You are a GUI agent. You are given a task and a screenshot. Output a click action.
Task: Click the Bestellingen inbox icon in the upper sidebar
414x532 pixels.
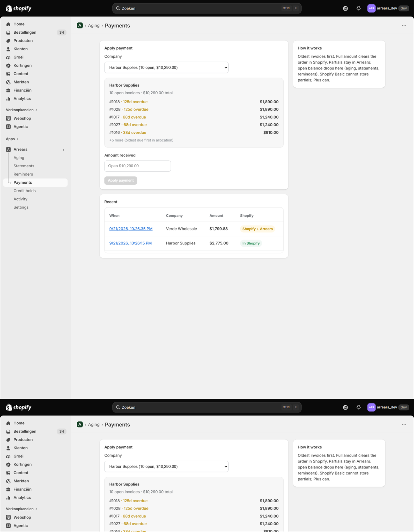[8, 32]
